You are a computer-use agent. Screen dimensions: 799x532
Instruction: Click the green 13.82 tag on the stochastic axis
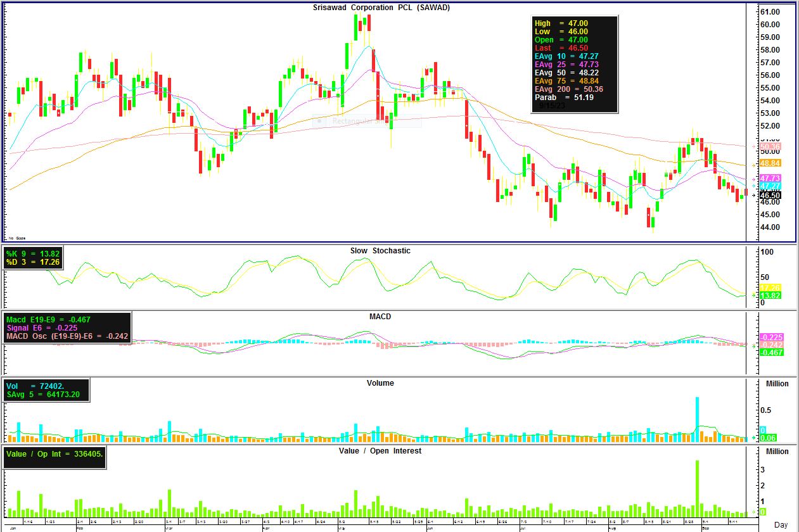(770, 296)
